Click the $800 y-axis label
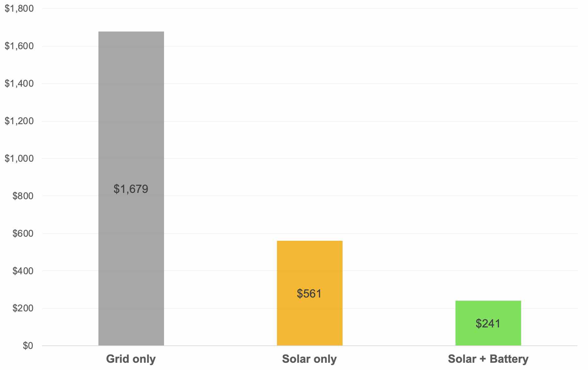The width and height of the screenshot is (588, 370). coord(23,196)
